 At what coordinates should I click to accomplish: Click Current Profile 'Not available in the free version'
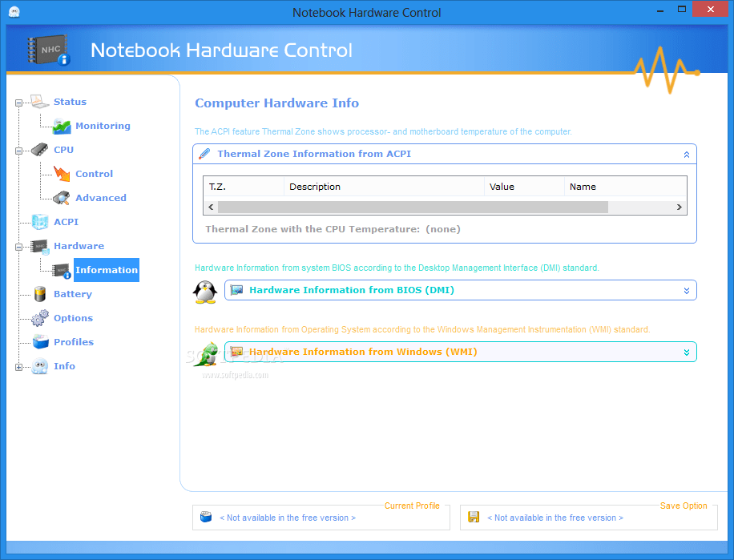tap(288, 518)
